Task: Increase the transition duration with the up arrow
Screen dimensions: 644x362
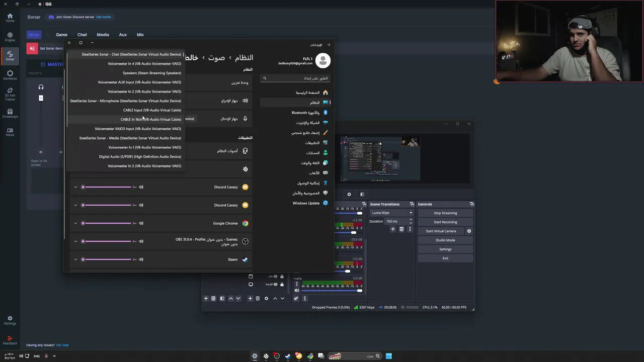Action: click(411, 220)
